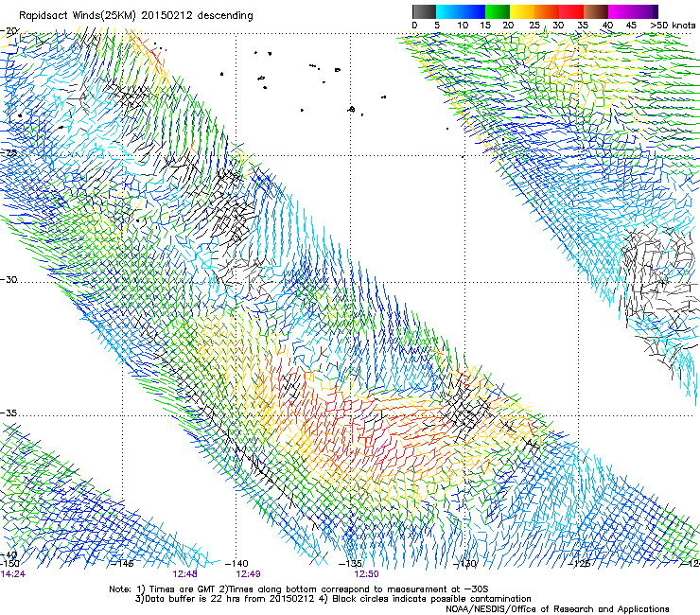
Task: Click the 12:49 swath time label
Action: tap(248, 574)
